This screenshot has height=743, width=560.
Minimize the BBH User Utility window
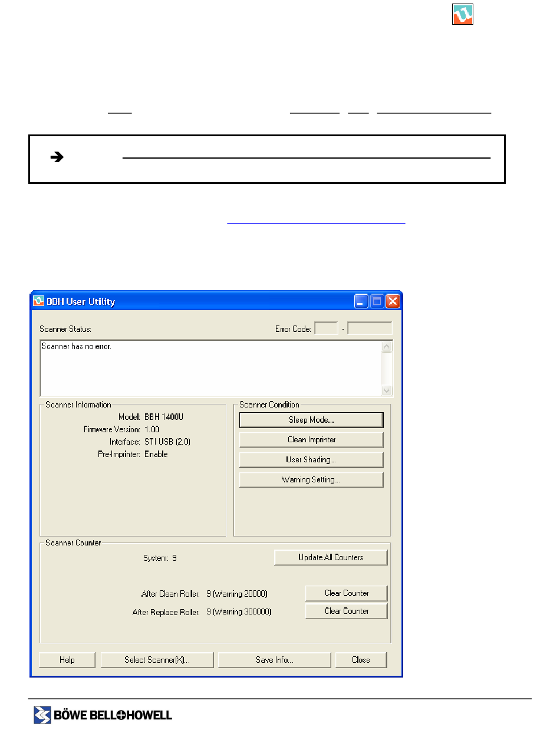click(361, 301)
